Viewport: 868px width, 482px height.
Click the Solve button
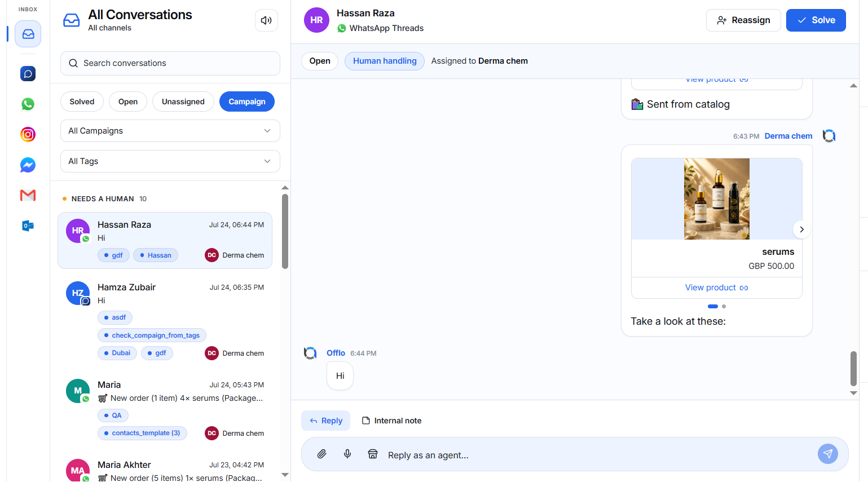click(816, 20)
